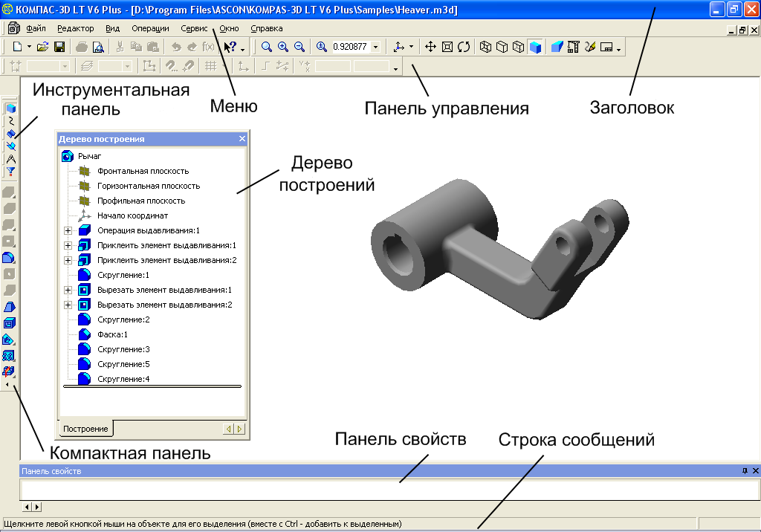Click the context help arrow-question icon

(x=230, y=47)
